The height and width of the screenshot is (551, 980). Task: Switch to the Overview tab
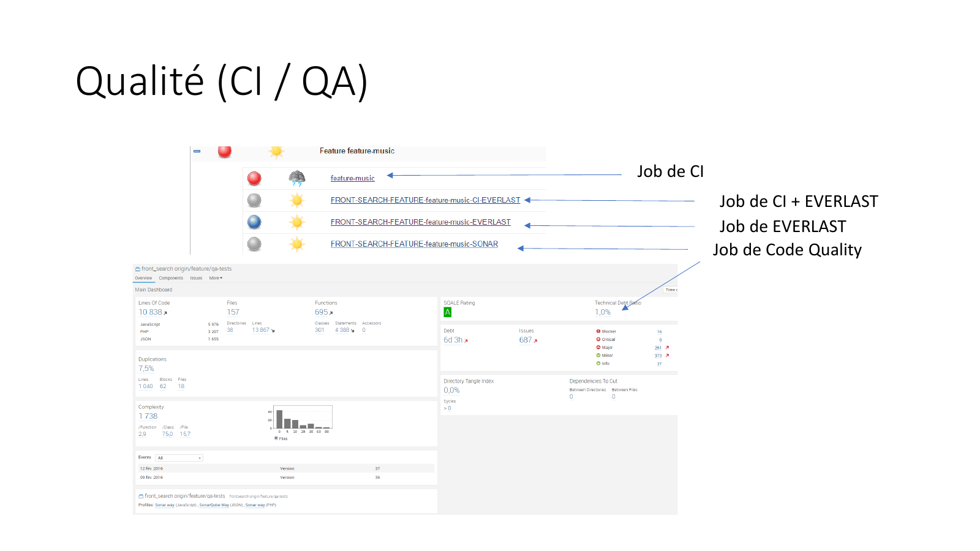(x=143, y=278)
